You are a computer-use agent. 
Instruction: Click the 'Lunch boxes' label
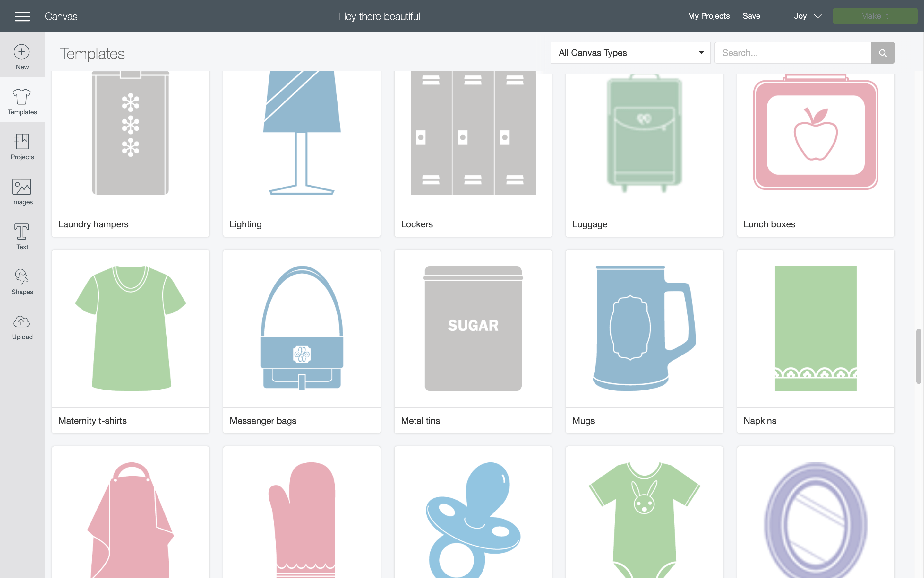(769, 224)
